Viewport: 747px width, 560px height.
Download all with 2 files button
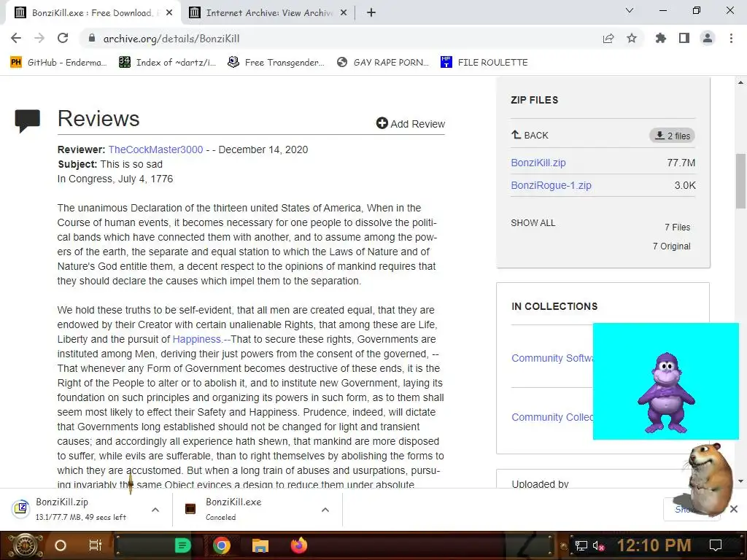tap(672, 136)
